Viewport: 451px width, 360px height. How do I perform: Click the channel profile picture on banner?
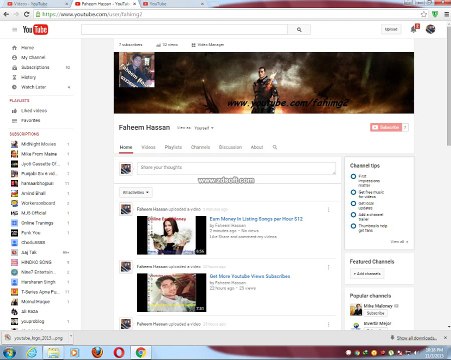pyautogui.click(x=137, y=70)
